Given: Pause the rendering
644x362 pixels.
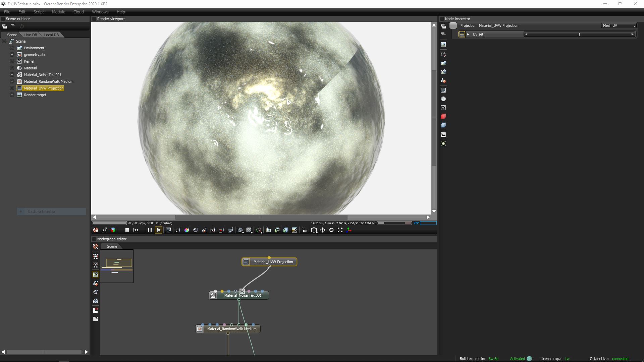Looking at the screenshot, I should point(150,230).
